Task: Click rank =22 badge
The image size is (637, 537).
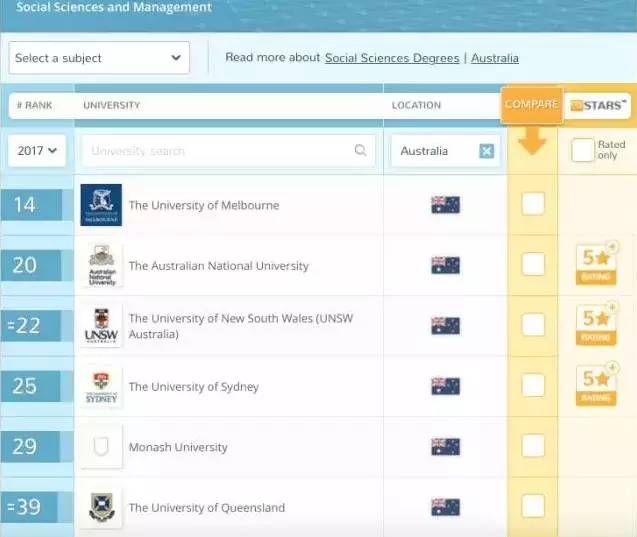Action: [x=31, y=326]
